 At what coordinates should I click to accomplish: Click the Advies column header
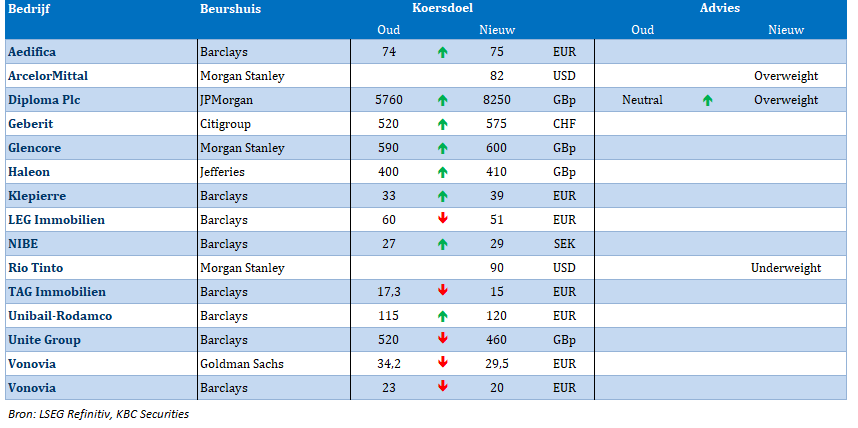[720, 8]
